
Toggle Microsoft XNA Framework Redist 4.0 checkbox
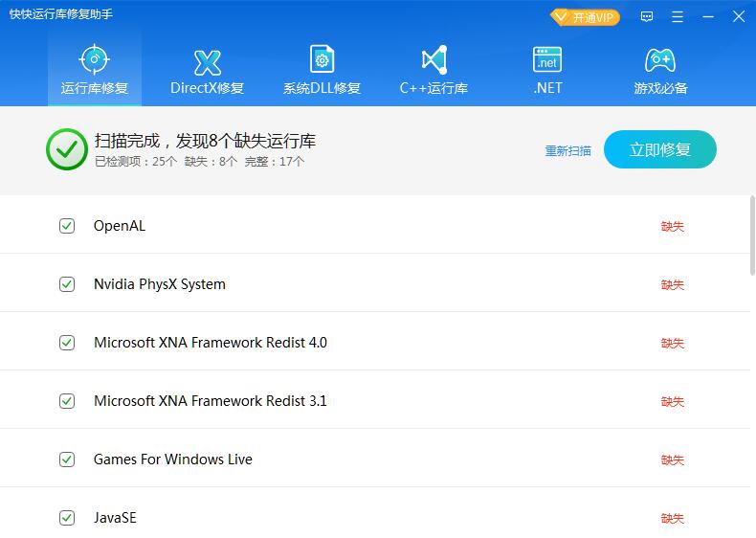click(x=67, y=343)
